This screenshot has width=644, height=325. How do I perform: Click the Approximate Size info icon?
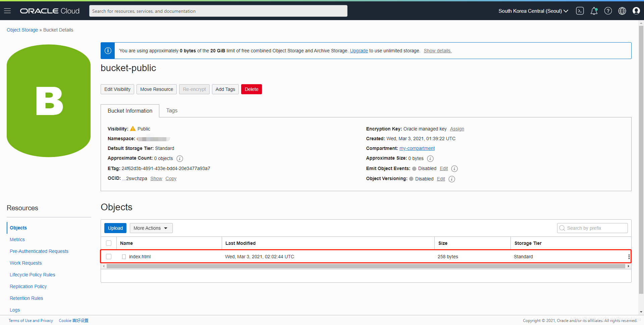point(430,158)
